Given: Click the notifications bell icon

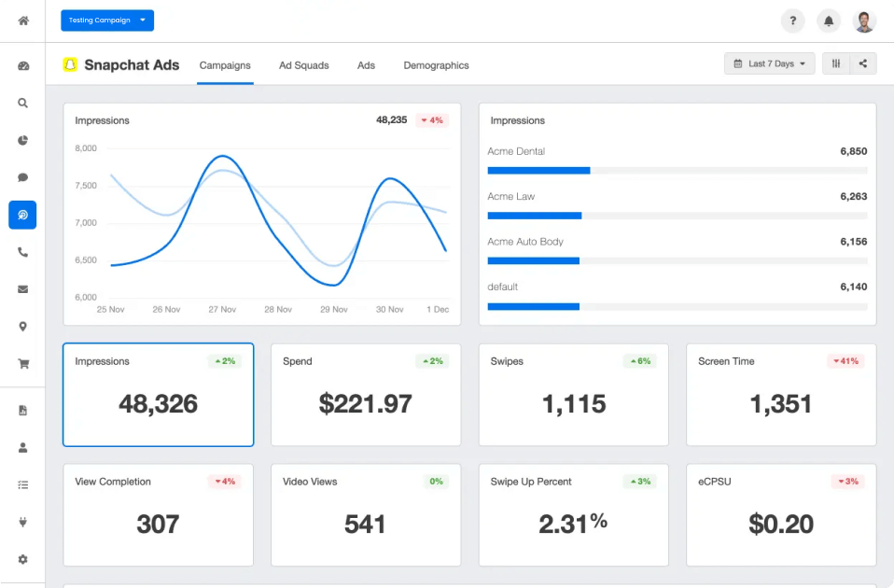Looking at the screenshot, I should pos(828,21).
